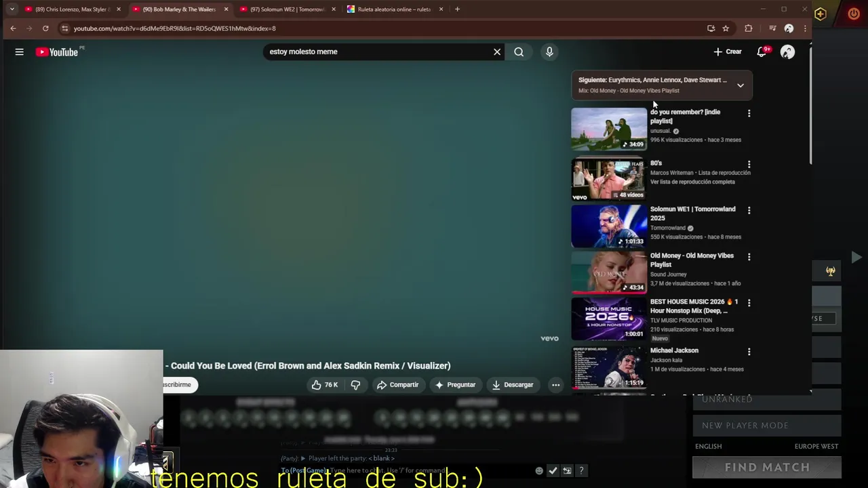This screenshot has width=868, height=488.
Task: Click the gold plus hexagon icon in game
Action: coord(821,14)
